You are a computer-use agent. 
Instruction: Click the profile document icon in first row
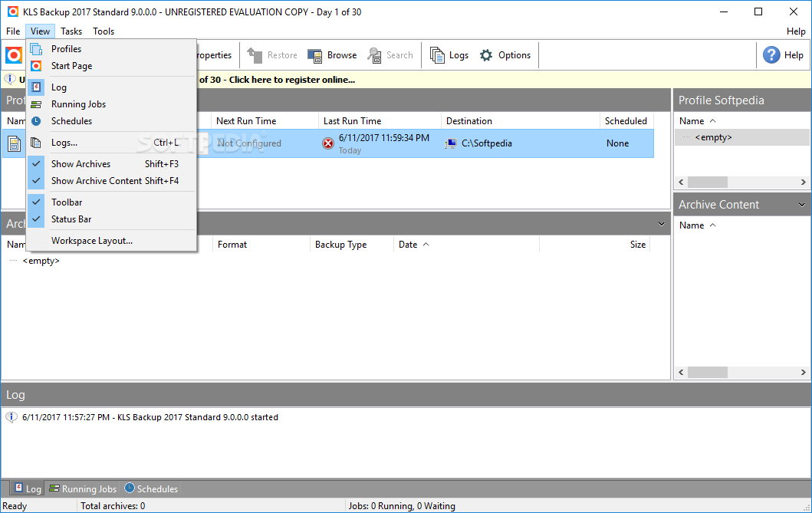(15, 143)
